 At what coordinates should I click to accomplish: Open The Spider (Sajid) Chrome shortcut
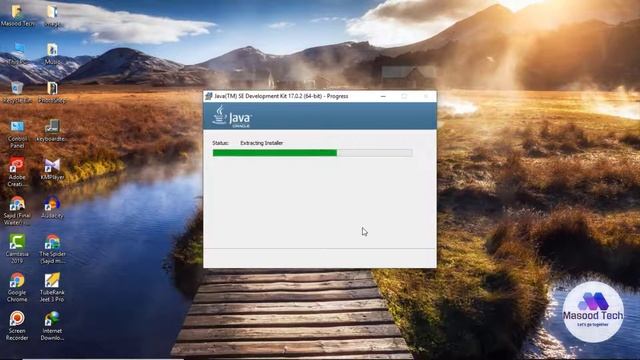52,249
